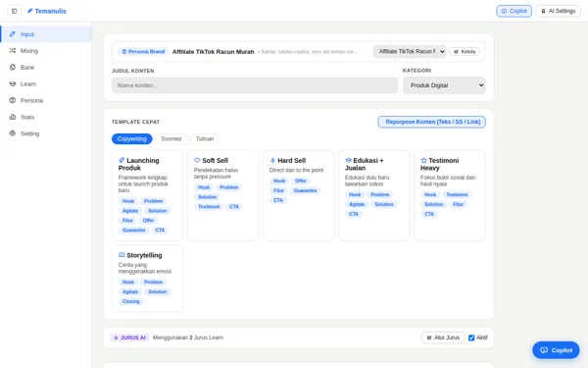Click the Testimoni Heavy star icon
The image size is (588, 368).
(423, 160)
